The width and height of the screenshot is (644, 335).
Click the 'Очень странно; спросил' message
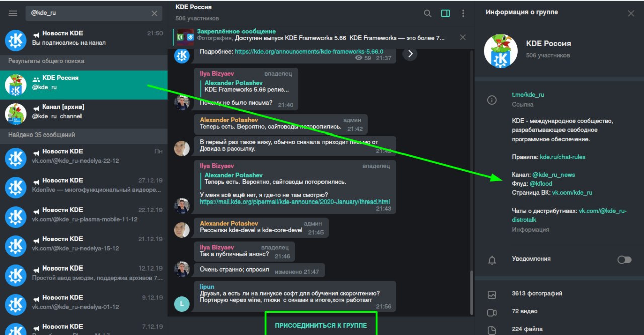click(x=259, y=270)
